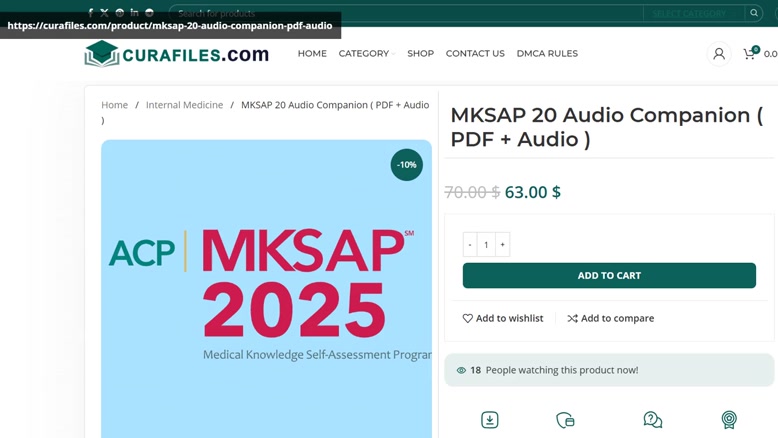Click Internal Medicine breadcrumb link
The height and width of the screenshot is (438, 778).
pyautogui.click(x=184, y=105)
